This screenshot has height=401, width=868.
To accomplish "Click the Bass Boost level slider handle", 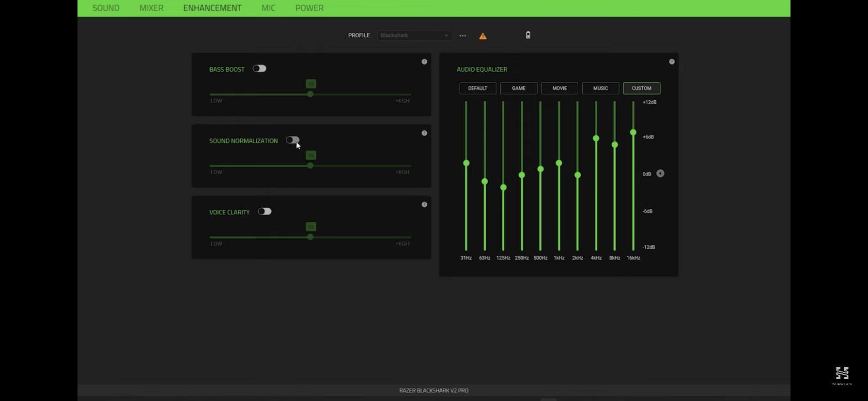I will [310, 94].
